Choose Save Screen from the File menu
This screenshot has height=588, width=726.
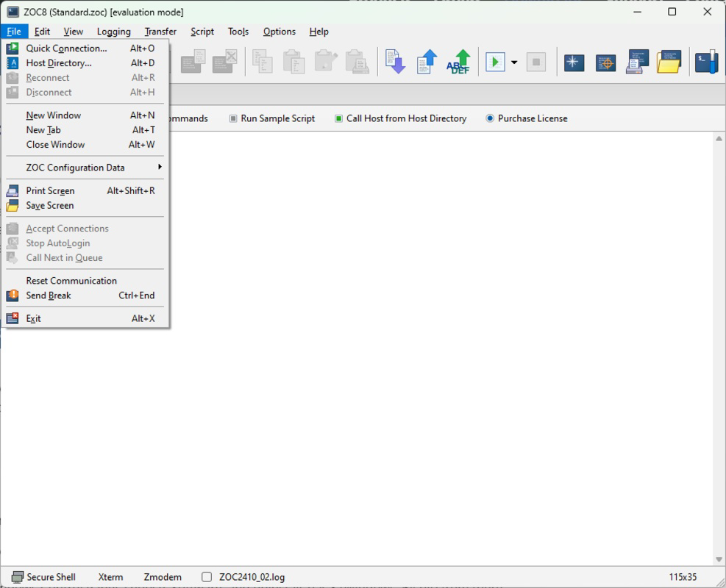(x=85, y=205)
